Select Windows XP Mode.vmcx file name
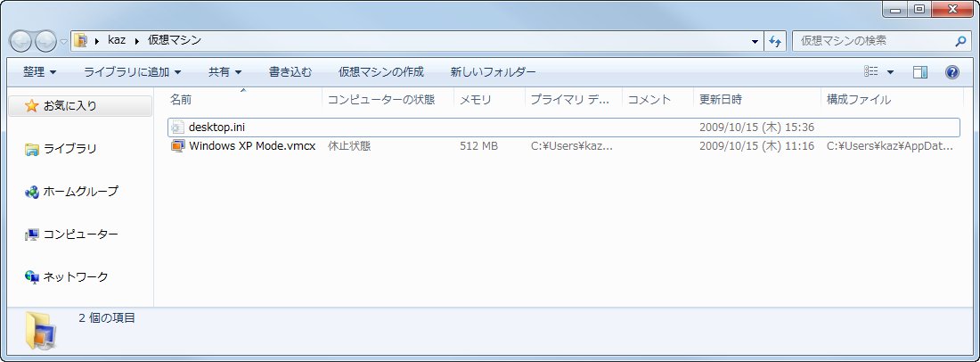This screenshot has height=362, width=980. [x=252, y=146]
